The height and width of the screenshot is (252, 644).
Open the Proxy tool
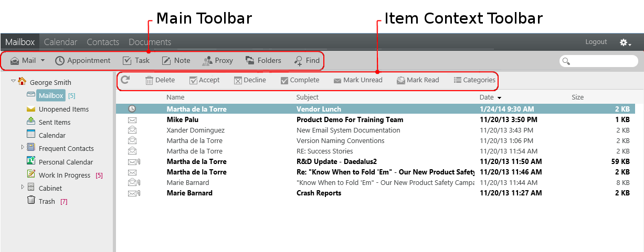coord(218,61)
